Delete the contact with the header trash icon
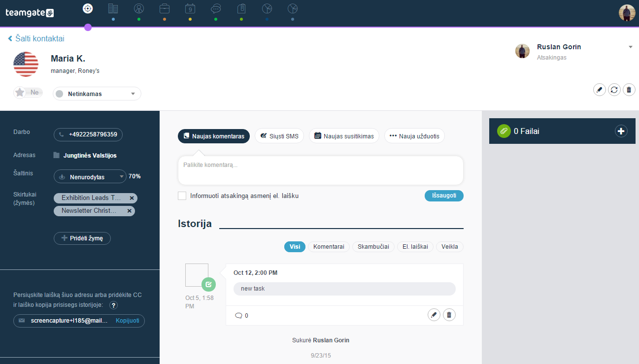The width and height of the screenshot is (639, 364). click(x=629, y=90)
